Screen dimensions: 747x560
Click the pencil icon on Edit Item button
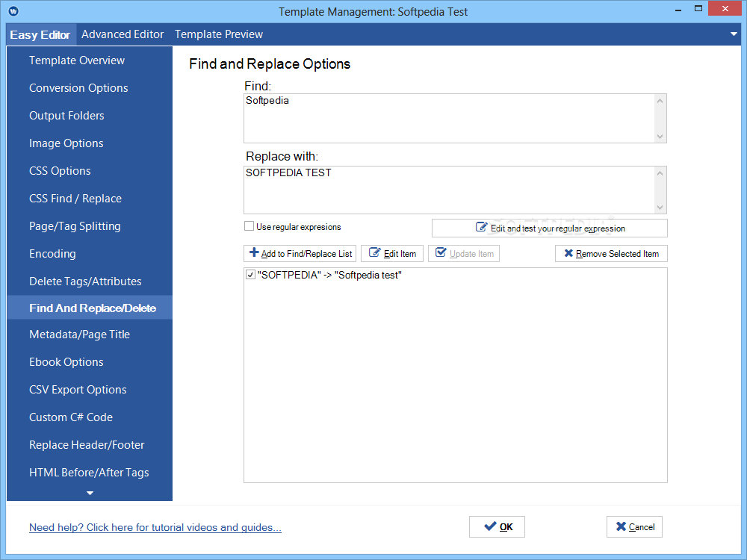click(x=375, y=252)
